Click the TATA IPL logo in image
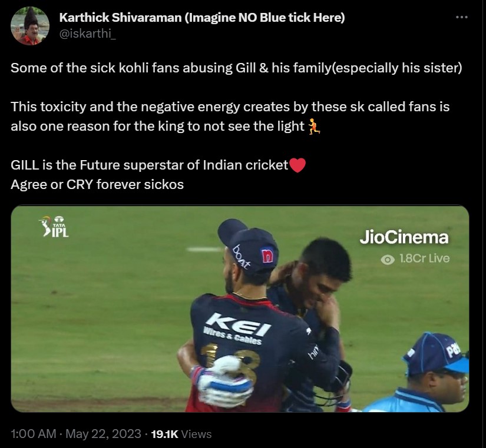 click(54, 227)
